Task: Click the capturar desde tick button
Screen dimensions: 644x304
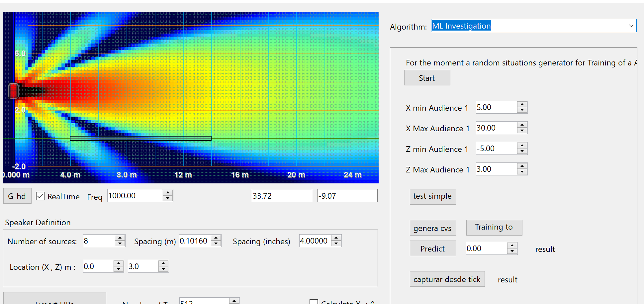Action: coord(447,279)
